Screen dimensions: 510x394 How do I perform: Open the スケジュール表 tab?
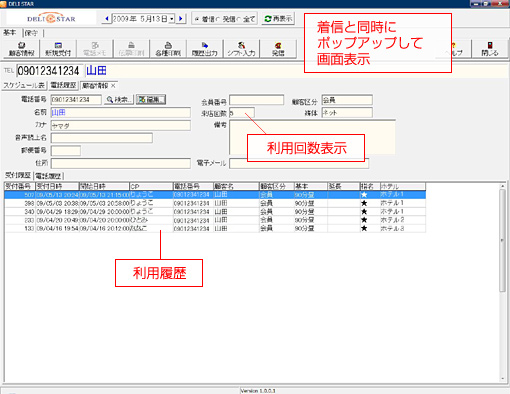(x=24, y=86)
